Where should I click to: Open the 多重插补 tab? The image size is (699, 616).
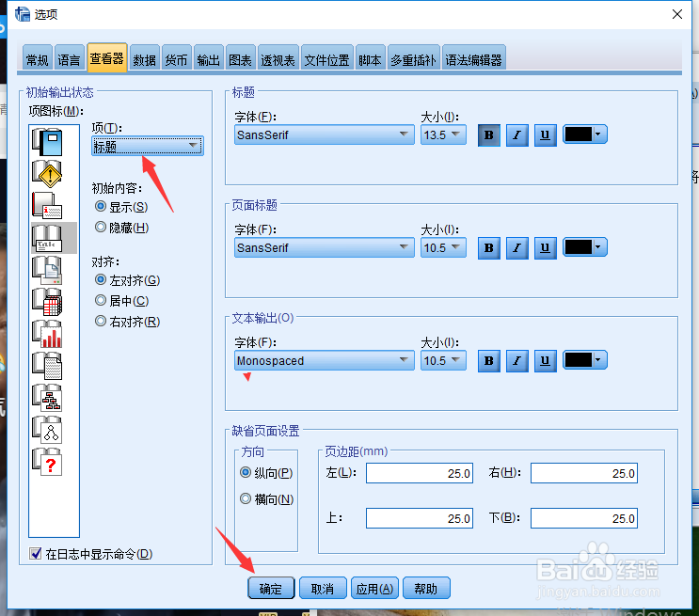[413, 59]
